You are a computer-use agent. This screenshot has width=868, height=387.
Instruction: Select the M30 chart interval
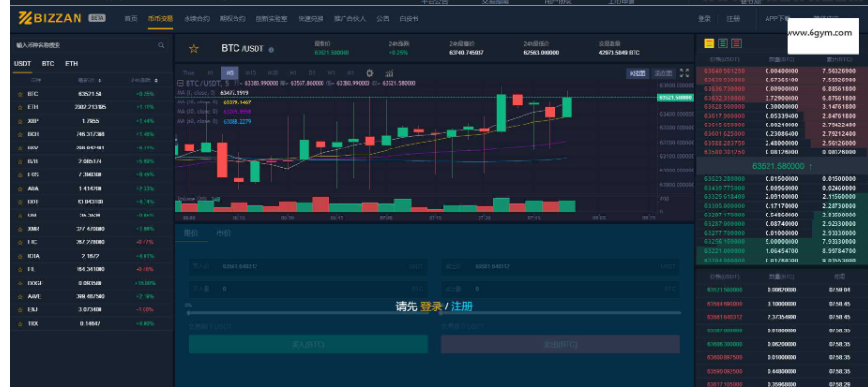pos(273,73)
